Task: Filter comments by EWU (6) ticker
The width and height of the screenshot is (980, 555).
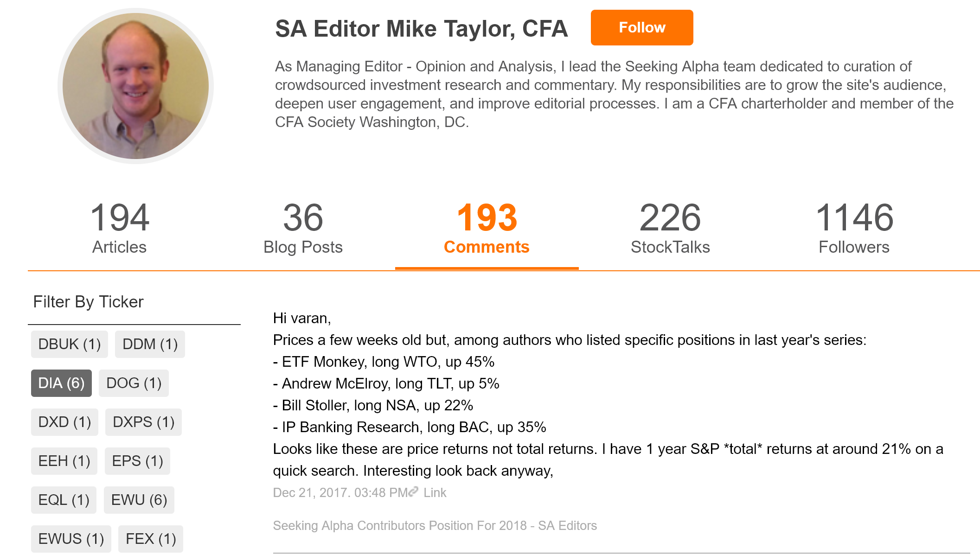Action: pyautogui.click(x=139, y=500)
